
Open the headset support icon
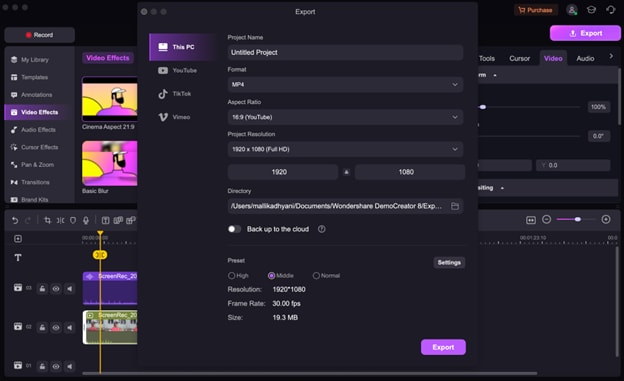point(610,10)
